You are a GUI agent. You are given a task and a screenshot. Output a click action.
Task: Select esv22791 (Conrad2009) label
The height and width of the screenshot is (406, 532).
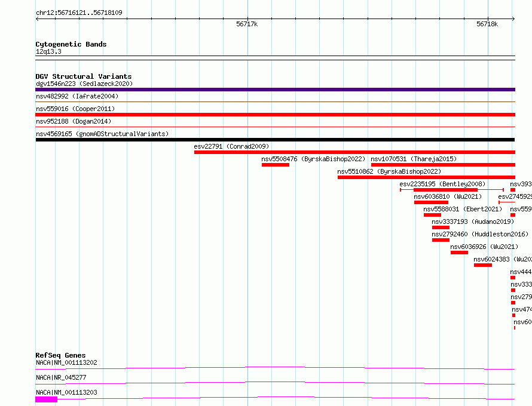(x=231, y=146)
